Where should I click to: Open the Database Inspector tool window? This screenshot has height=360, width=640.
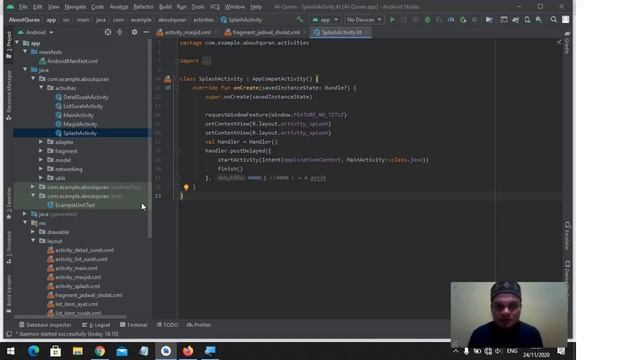[45, 325]
